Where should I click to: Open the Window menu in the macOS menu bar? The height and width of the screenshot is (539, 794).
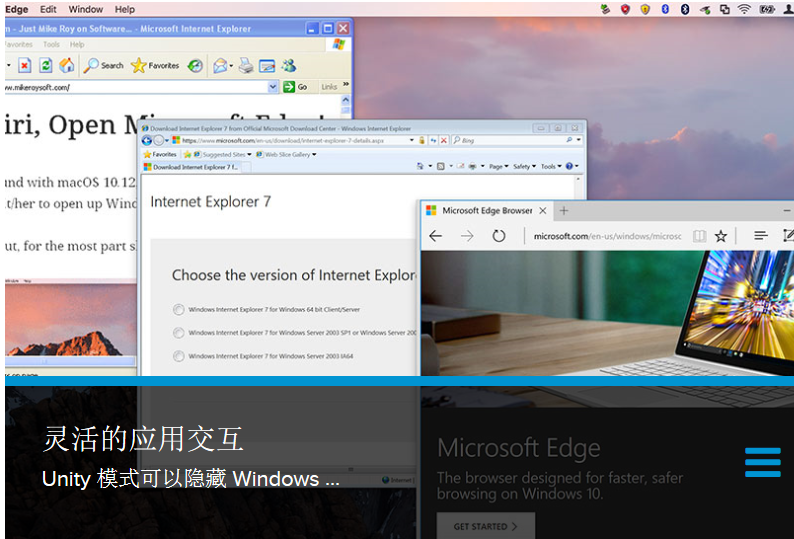pyautogui.click(x=86, y=9)
